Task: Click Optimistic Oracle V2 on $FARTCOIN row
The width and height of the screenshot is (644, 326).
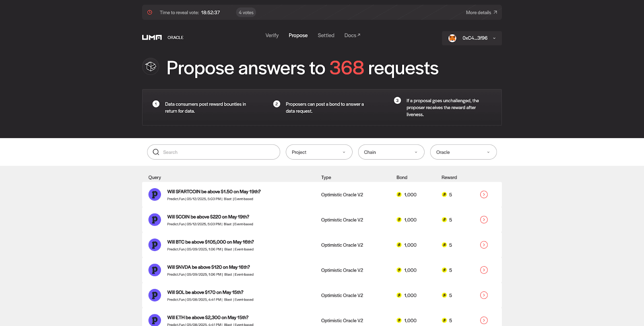Action: (342, 195)
